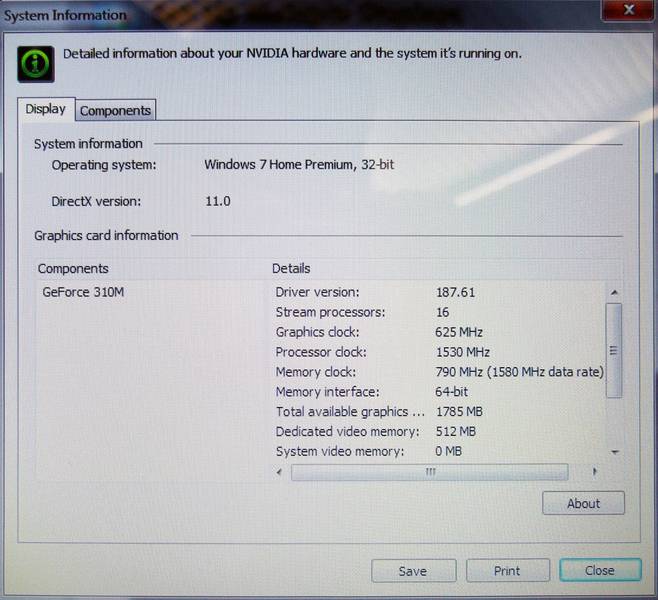Select the Driver version row
Viewport: 658px width, 600px height.
[x=439, y=292]
